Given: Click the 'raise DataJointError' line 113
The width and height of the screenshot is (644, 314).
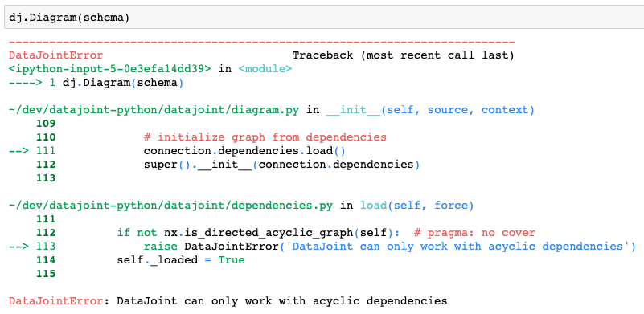Looking at the screenshot, I should (389, 247).
